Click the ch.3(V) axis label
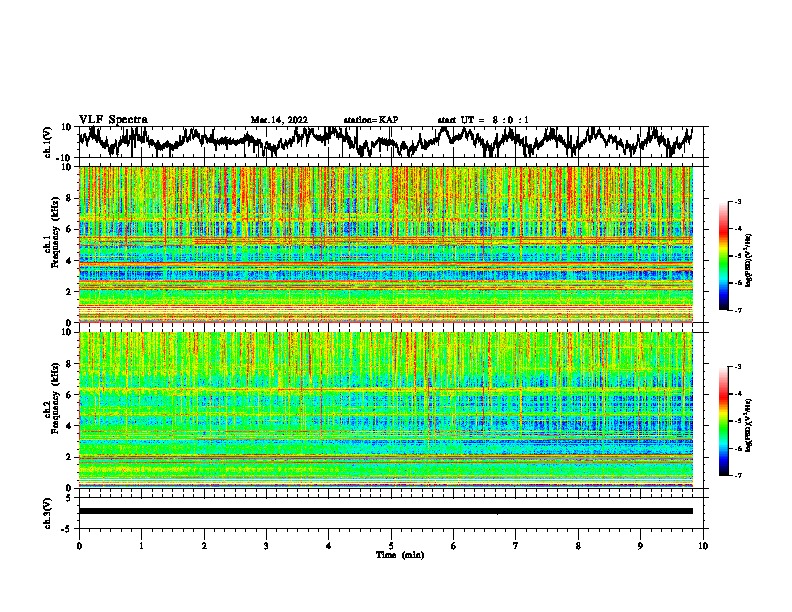Image resolution: width=792 pixels, height=612 pixels. [x=48, y=513]
